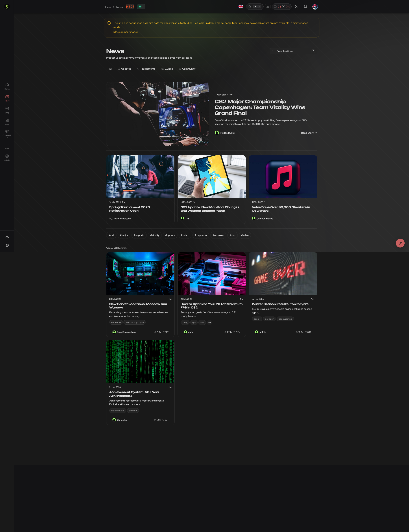This screenshot has height=532, width=409.
Task: Open the Admin gear in sidebar
Action: tap(7, 157)
